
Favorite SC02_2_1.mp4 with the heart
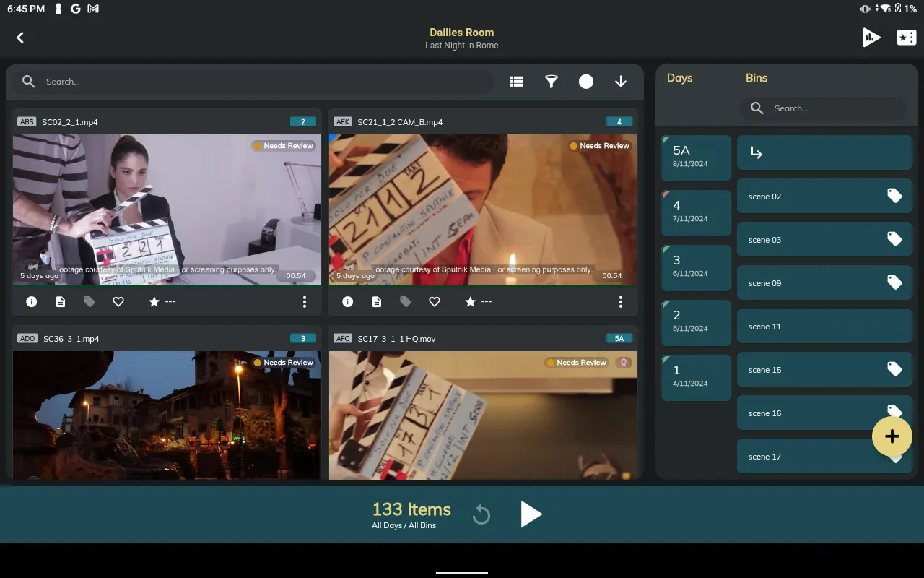(118, 302)
